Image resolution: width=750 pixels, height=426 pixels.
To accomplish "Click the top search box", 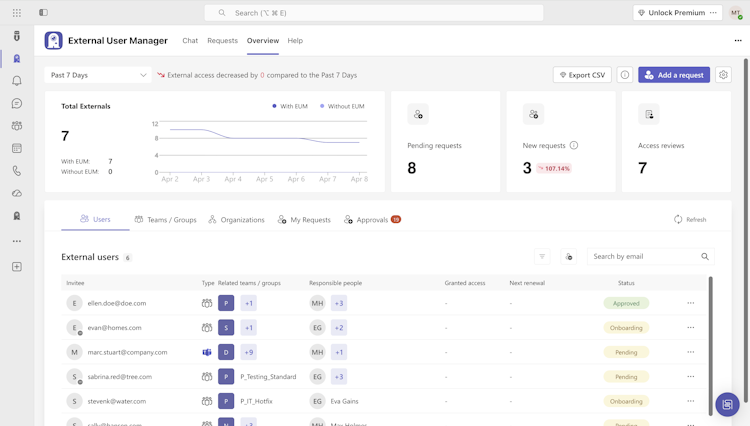I will click(x=374, y=13).
